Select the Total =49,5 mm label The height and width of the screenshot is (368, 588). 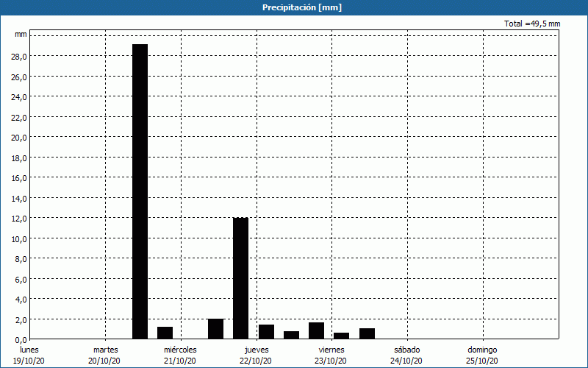pyautogui.click(x=532, y=24)
